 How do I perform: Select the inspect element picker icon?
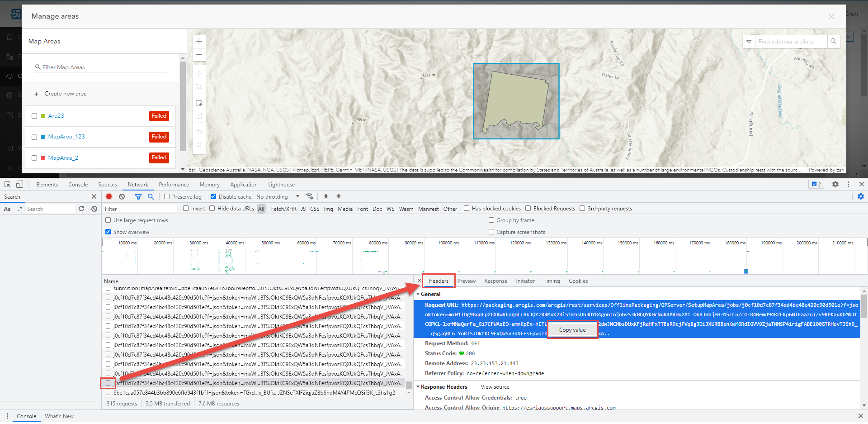8,184
